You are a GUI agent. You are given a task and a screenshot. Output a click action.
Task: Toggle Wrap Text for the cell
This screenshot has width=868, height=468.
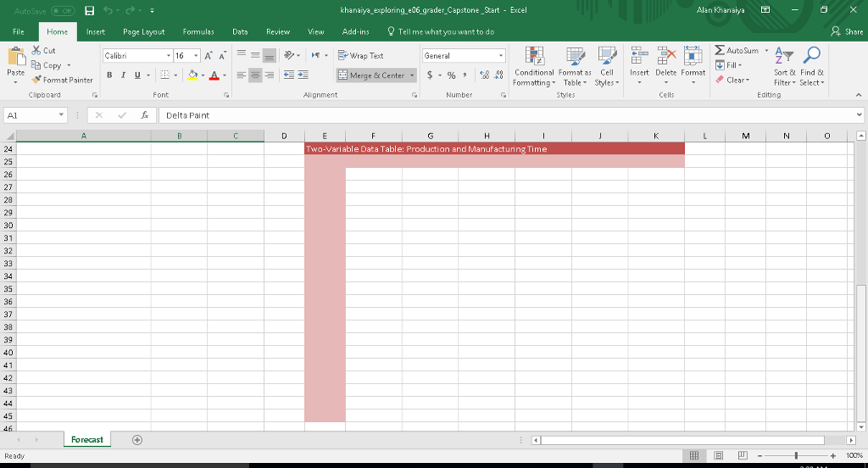[x=361, y=55]
